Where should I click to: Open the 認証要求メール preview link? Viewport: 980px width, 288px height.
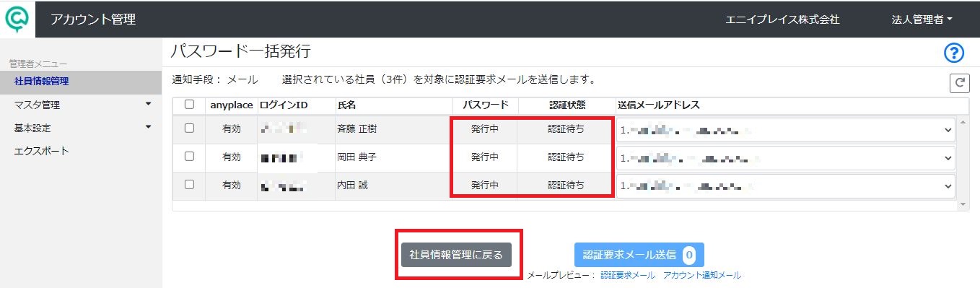pyautogui.click(x=628, y=275)
